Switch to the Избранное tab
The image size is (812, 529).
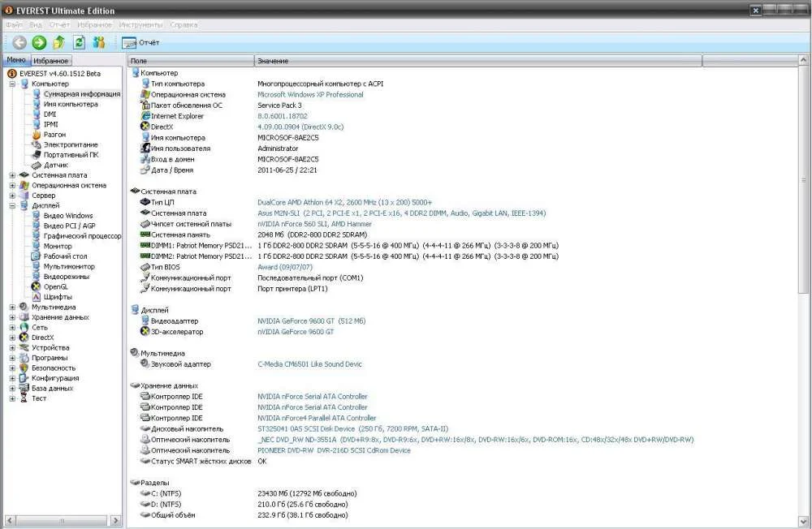52,61
